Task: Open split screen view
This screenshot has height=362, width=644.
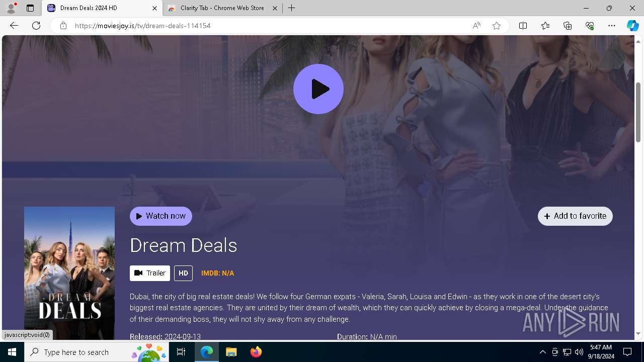Action: click(523, 26)
